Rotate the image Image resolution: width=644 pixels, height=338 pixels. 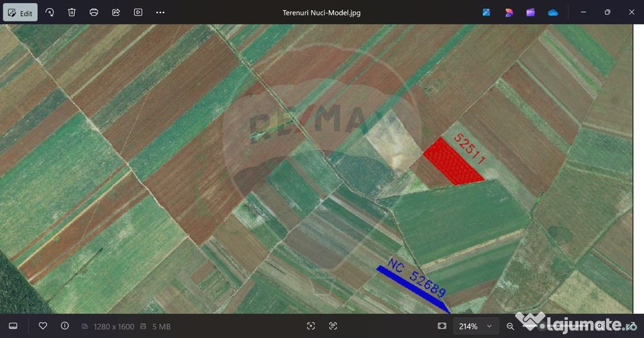50,13
